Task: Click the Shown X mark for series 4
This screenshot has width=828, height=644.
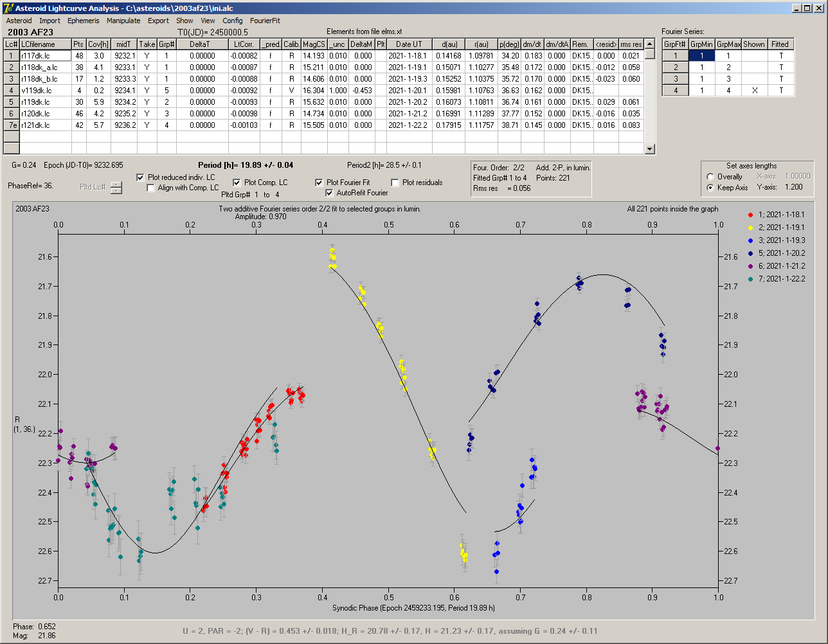Action: point(754,91)
